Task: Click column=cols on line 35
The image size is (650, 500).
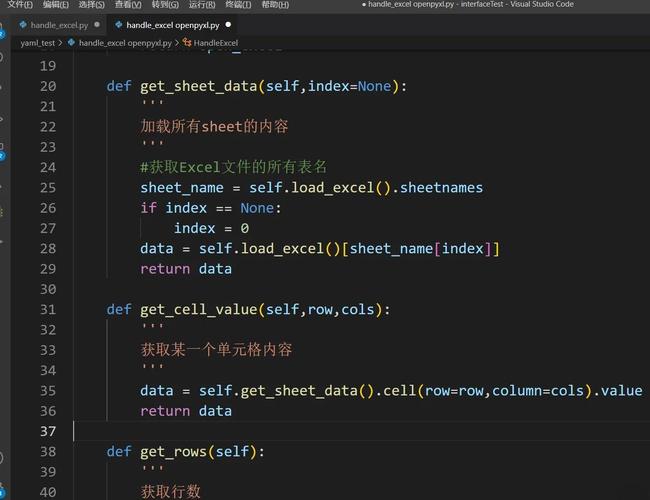Action: point(538,391)
